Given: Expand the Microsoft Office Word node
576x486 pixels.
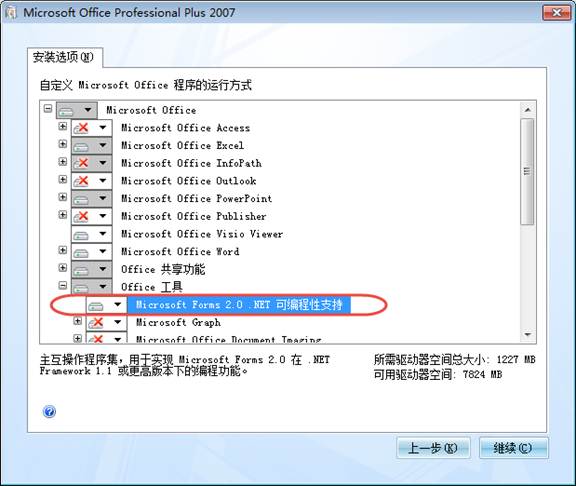Looking at the screenshot, I should [x=63, y=250].
